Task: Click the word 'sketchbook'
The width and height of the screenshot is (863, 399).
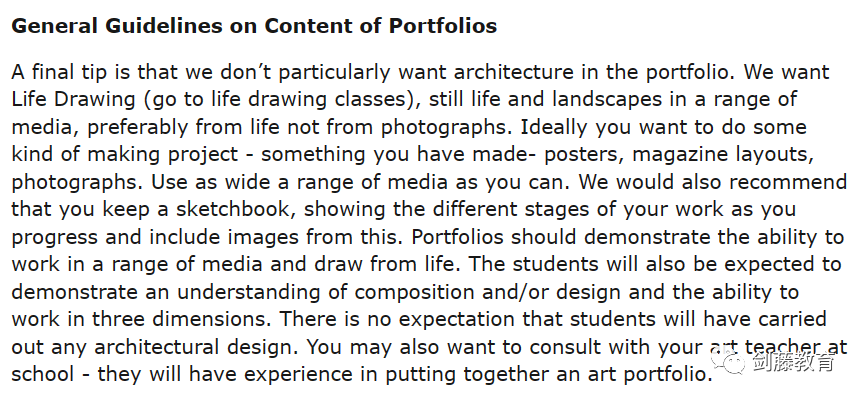Action: [x=238, y=210]
